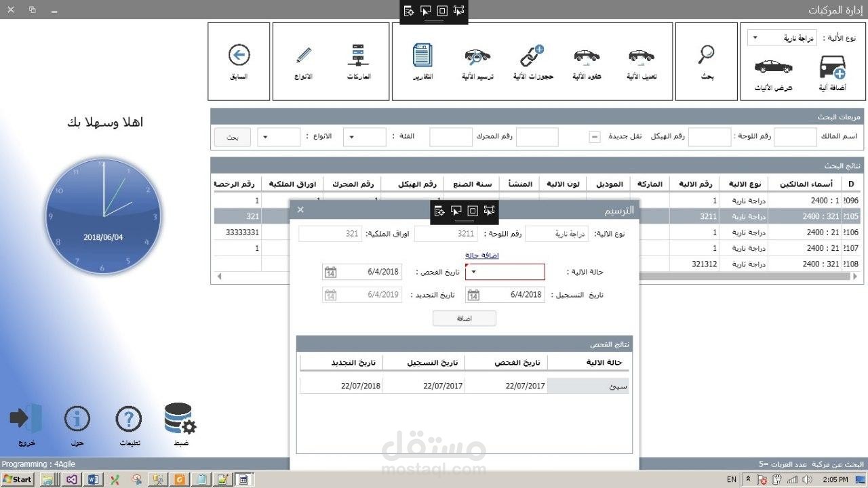Image resolution: width=868 pixels, height=488 pixels.
Task: Open Visual Studio in taskbar
Action: coord(71,479)
